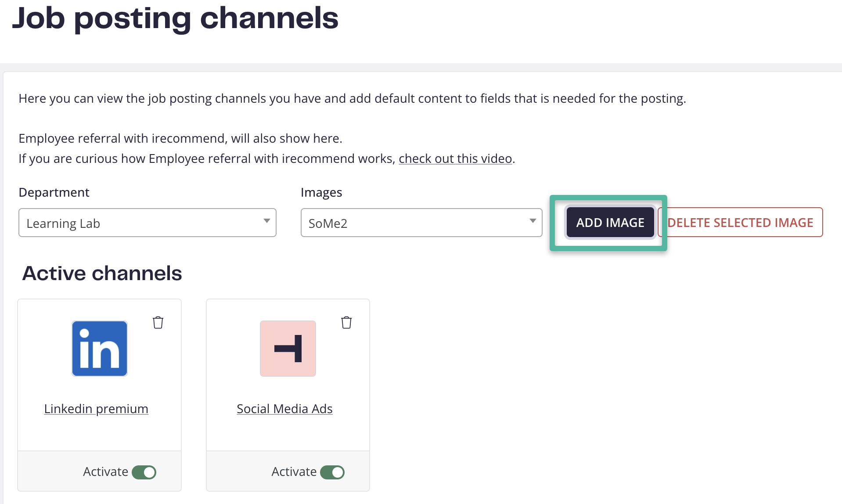842x504 pixels.
Task: Click the ADD IMAGE button
Action: pyautogui.click(x=610, y=223)
